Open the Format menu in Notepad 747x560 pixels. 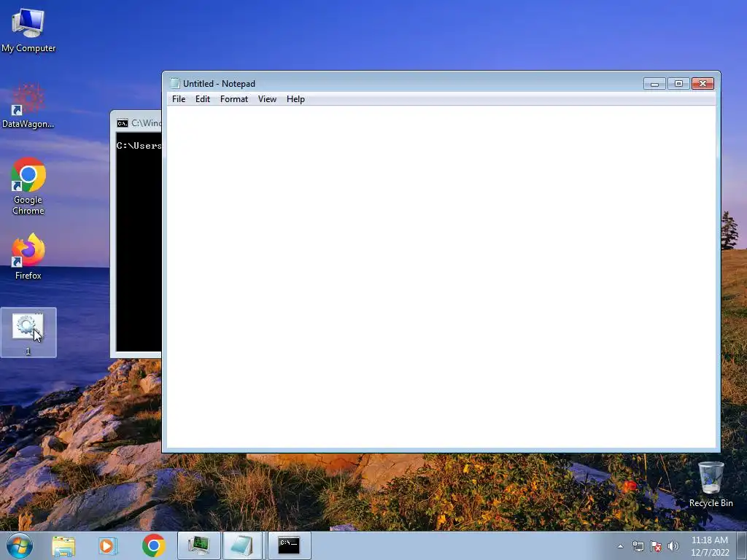click(x=234, y=99)
